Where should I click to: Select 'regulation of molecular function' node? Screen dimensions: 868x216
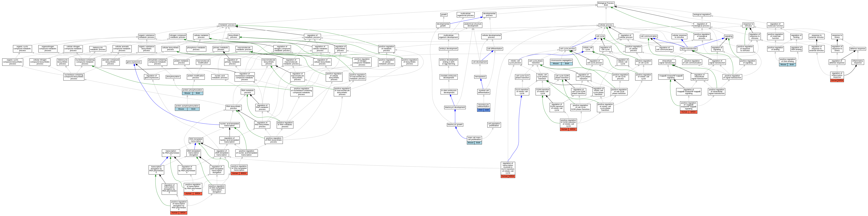point(775,25)
